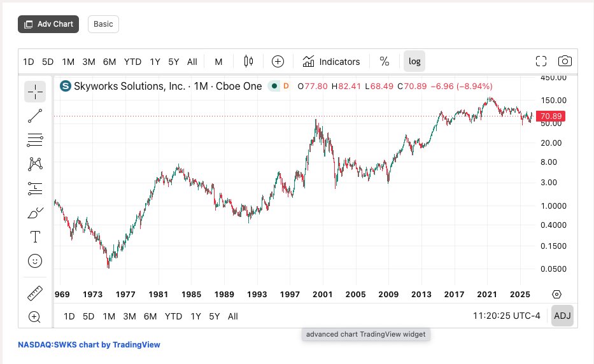Open NASDAQ:SWKS chart by TradingView link
This screenshot has width=594, height=364.
pyautogui.click(x=89, y=345)
